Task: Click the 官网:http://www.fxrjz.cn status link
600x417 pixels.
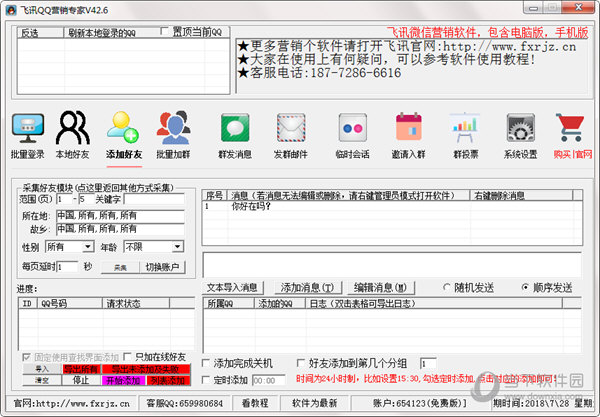Action: pos(72,403)
